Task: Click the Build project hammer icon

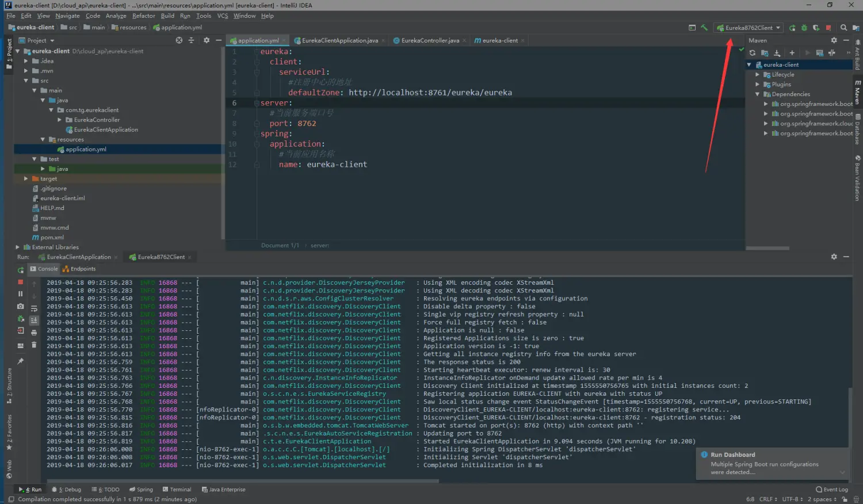Action: [x=704, y=28]
